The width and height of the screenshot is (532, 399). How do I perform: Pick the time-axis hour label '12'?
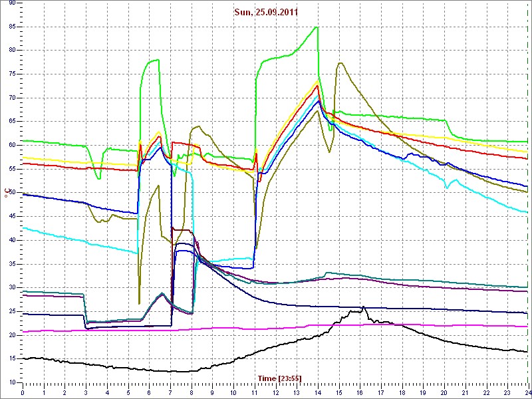click(x=276, y=392)
